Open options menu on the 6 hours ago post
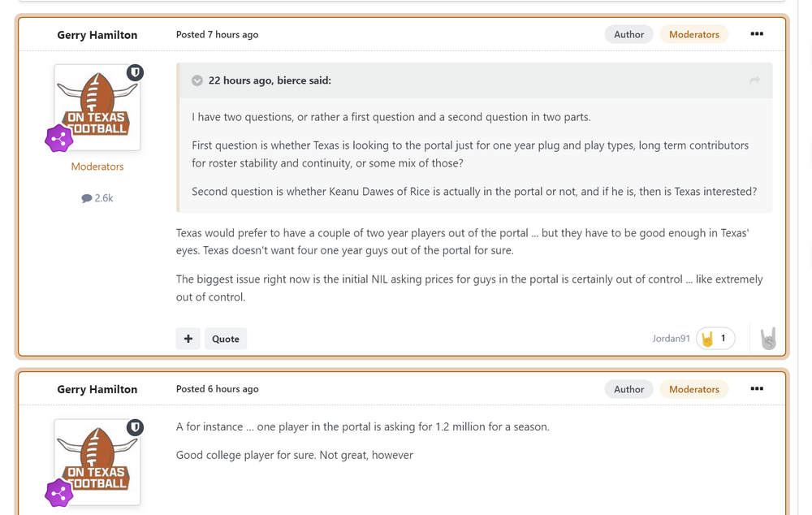812x515 pixels. [757, 389]
